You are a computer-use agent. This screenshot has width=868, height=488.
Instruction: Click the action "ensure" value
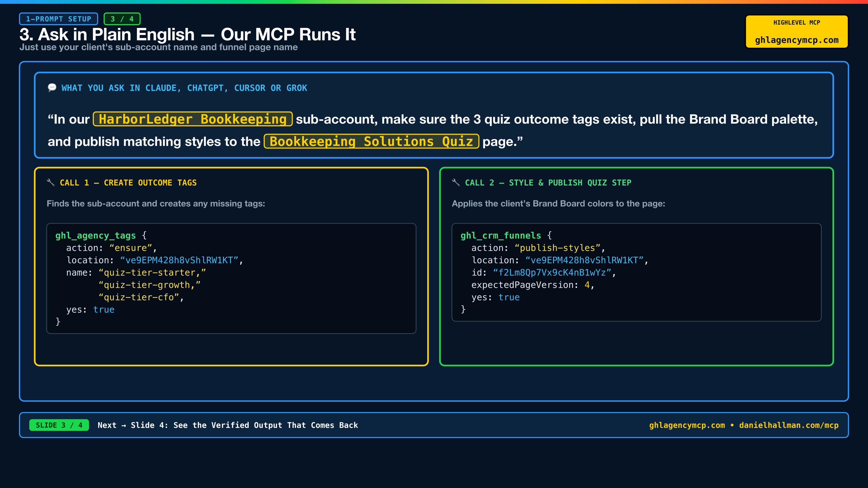click(131, 248)
